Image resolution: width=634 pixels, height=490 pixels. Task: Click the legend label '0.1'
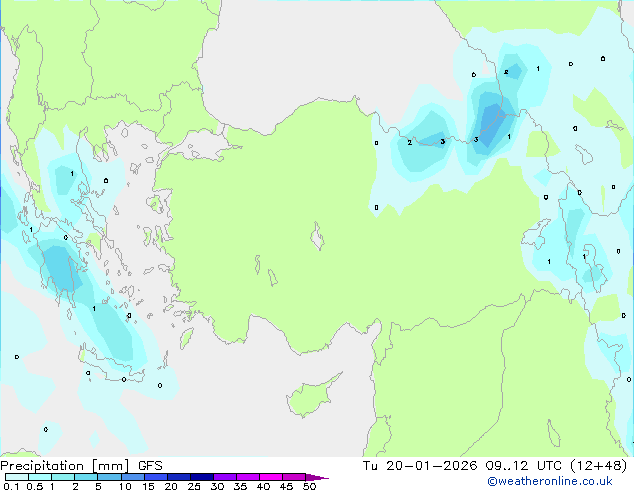(x=11, y=486)
